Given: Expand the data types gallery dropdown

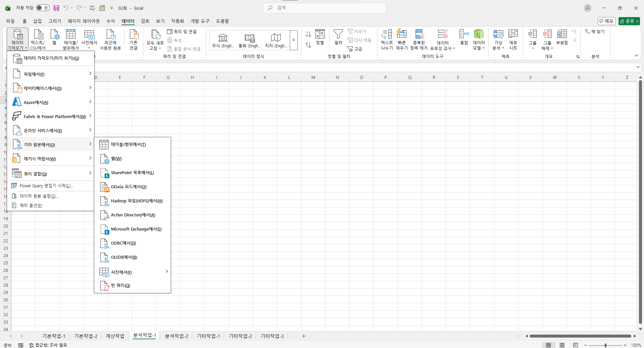Looking at the screenshot, I should coord(293,40).
